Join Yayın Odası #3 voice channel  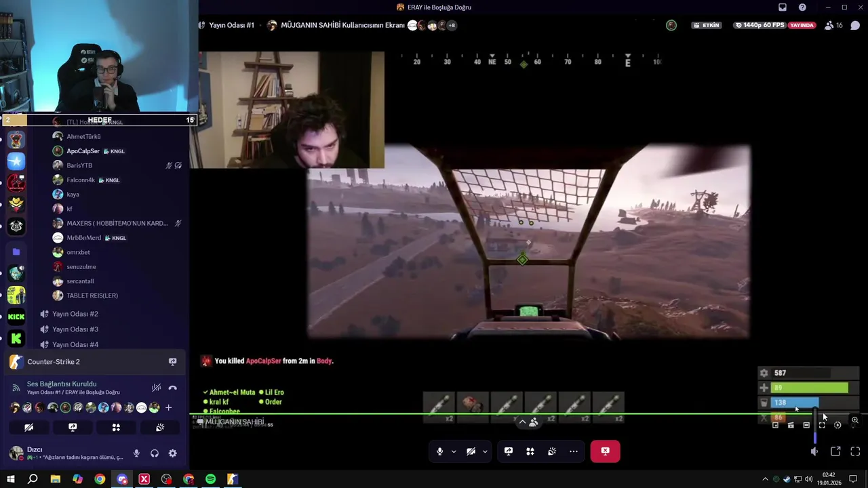(x=75, y=329)
